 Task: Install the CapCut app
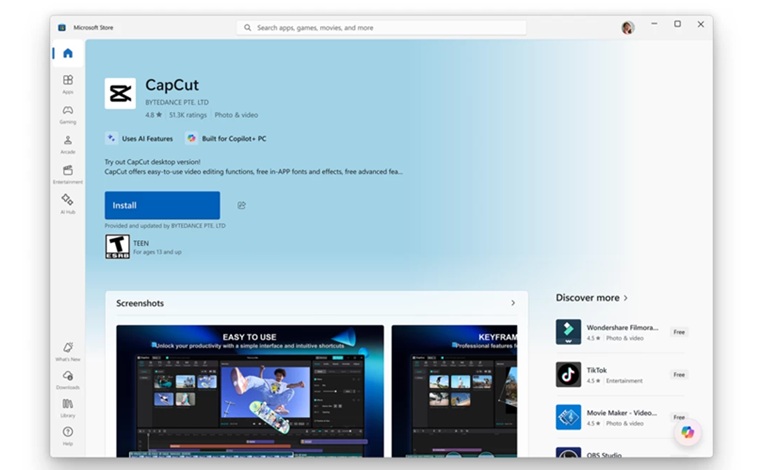click(162, 205)
